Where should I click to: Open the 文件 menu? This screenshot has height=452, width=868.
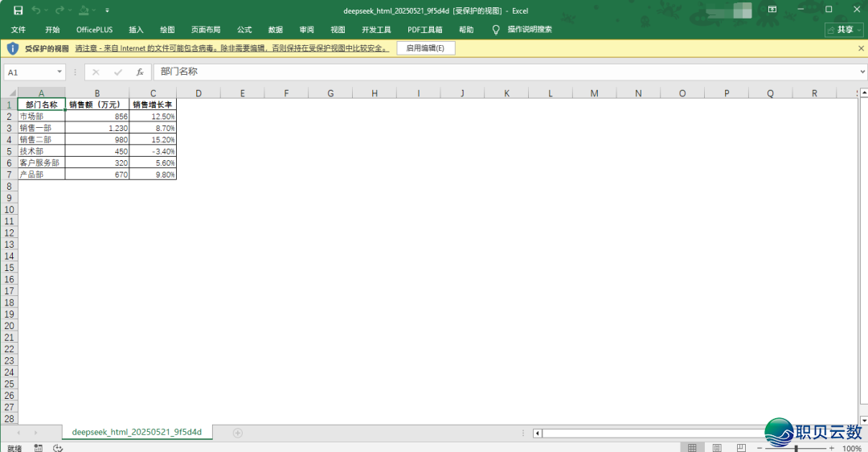pos(18,30)
